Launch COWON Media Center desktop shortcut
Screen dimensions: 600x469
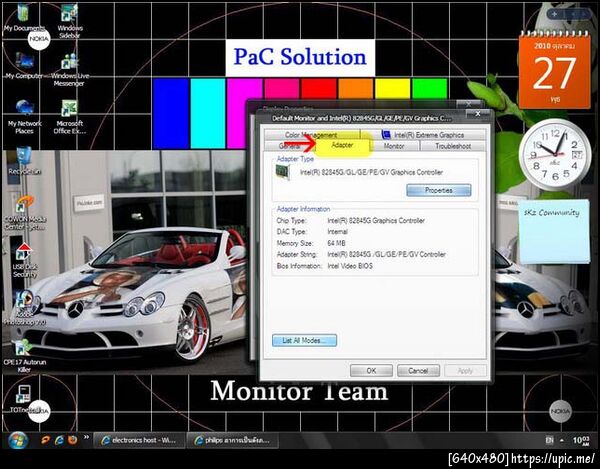point(24,212)
